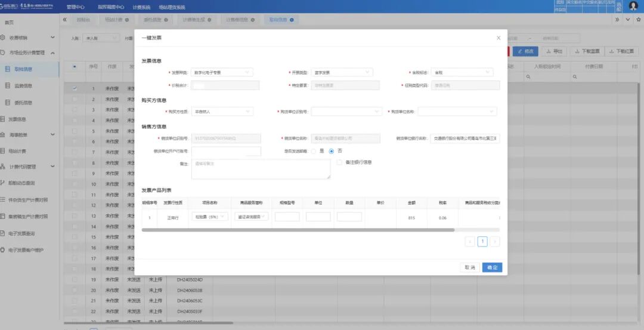The width and height of the screenshot is (644, 330).
Task: Click the 监装信息 sidebar icon
Action: tap(7, 86)
